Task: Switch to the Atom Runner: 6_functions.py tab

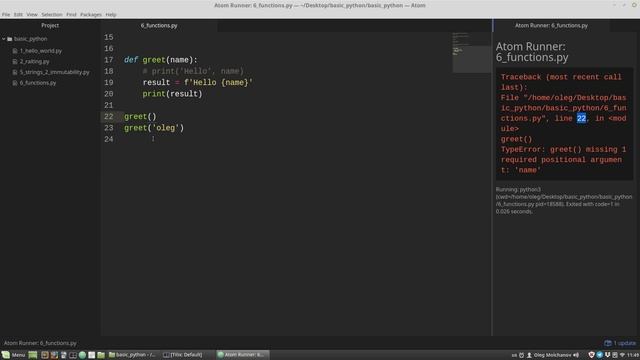Action: point(551,25)
